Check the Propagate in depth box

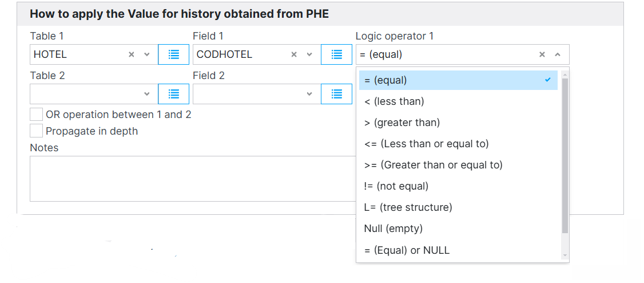point(37,131)
